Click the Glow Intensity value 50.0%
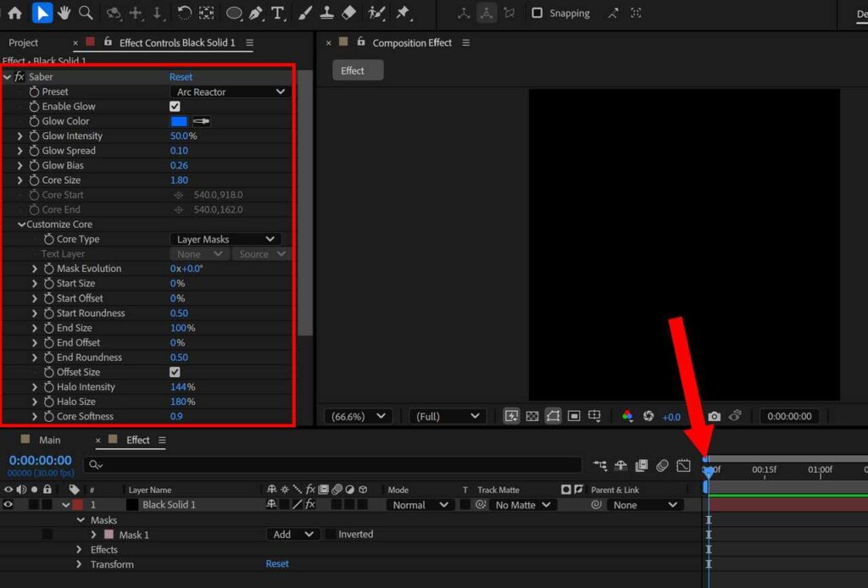 click(183, 136)
